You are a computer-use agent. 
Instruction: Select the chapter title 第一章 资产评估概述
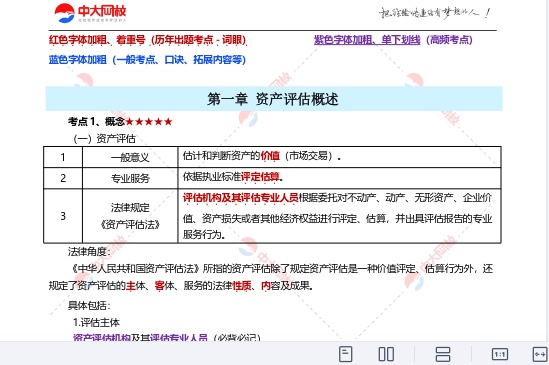273,99
